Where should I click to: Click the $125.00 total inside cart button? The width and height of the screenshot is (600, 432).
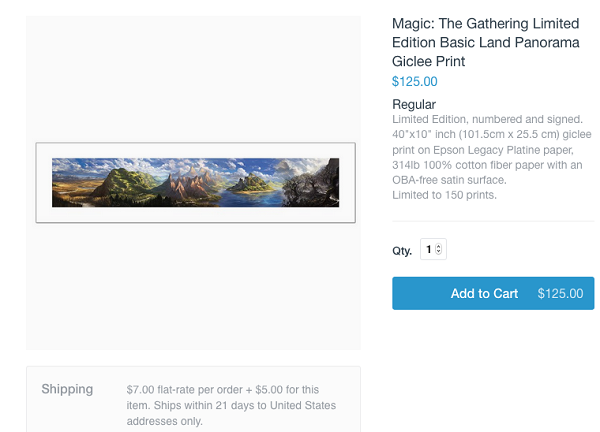click(x=560, y=294)
